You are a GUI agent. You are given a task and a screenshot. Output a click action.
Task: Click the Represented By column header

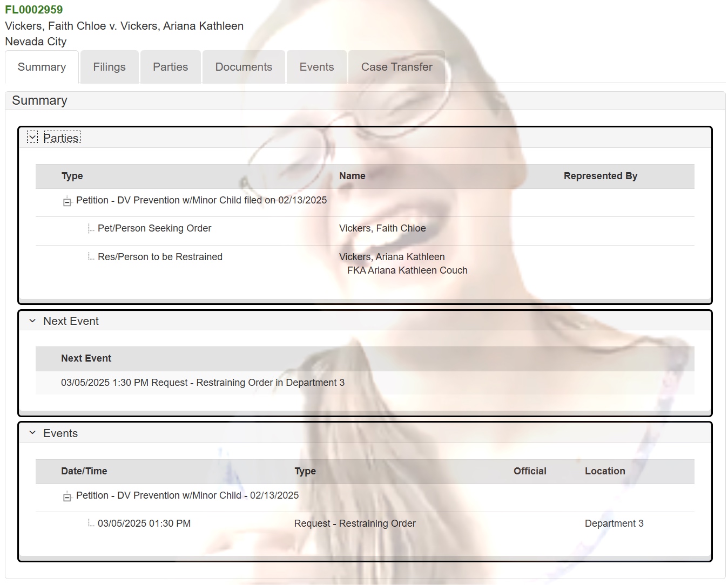pos(601,176)
